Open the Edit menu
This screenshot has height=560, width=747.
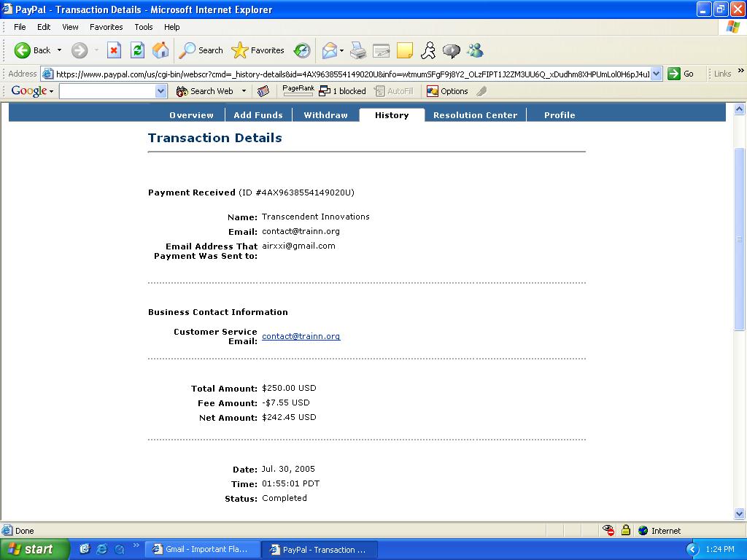click(x=44, y=27)
